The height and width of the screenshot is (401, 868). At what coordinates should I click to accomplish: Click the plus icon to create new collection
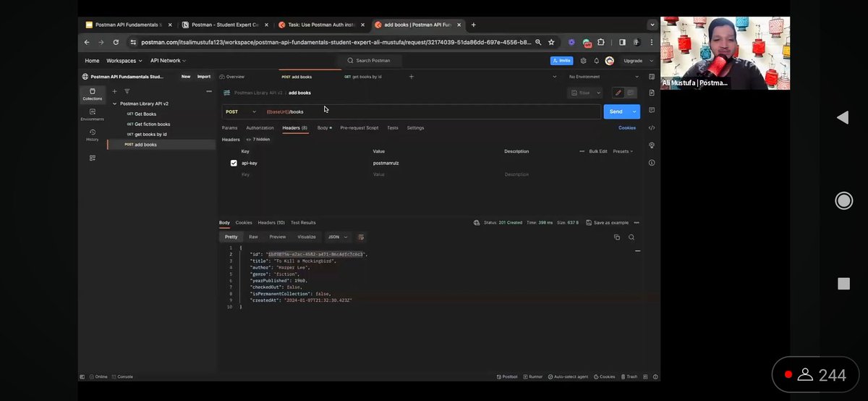pos(114,91)
